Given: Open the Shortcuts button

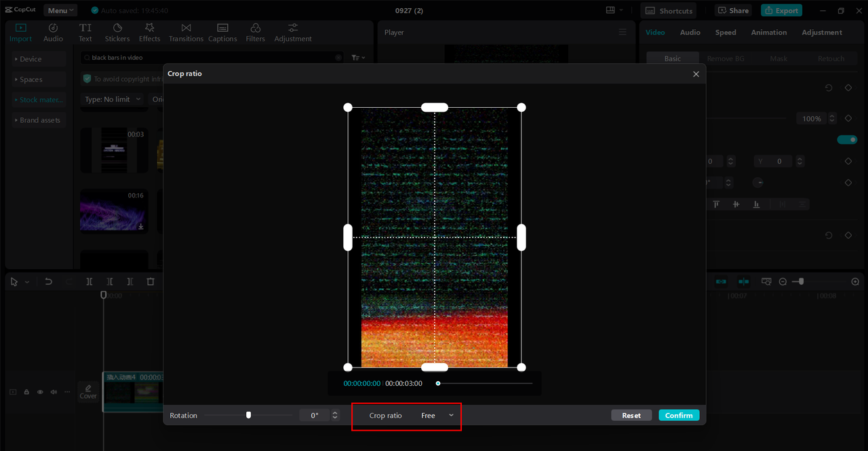Looking at the screenshot, I should tap(669, 10).
